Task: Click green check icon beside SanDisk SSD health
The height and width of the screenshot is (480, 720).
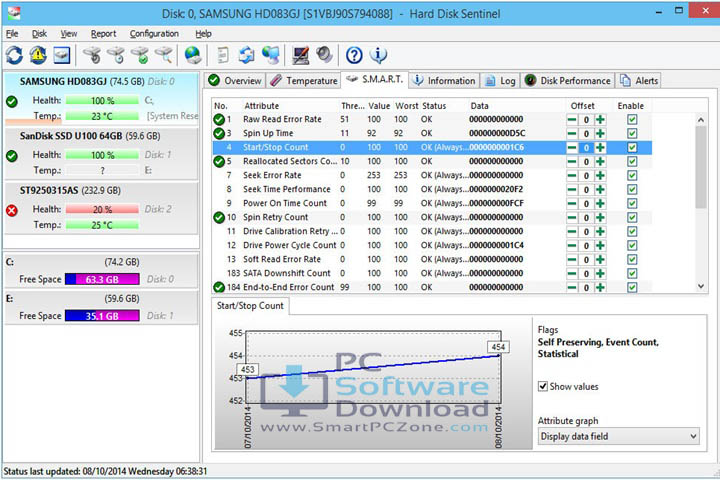Action: [12, 156]
